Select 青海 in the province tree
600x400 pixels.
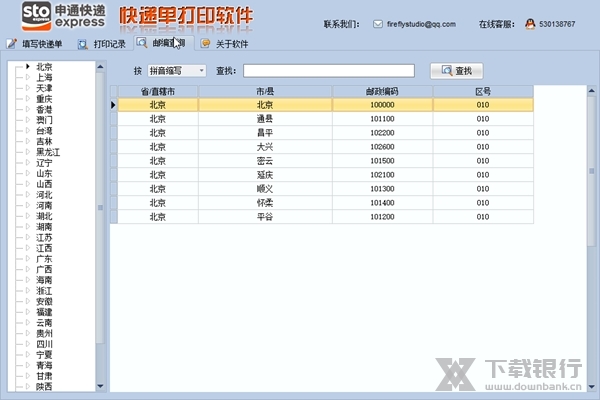tap(44, 366)
